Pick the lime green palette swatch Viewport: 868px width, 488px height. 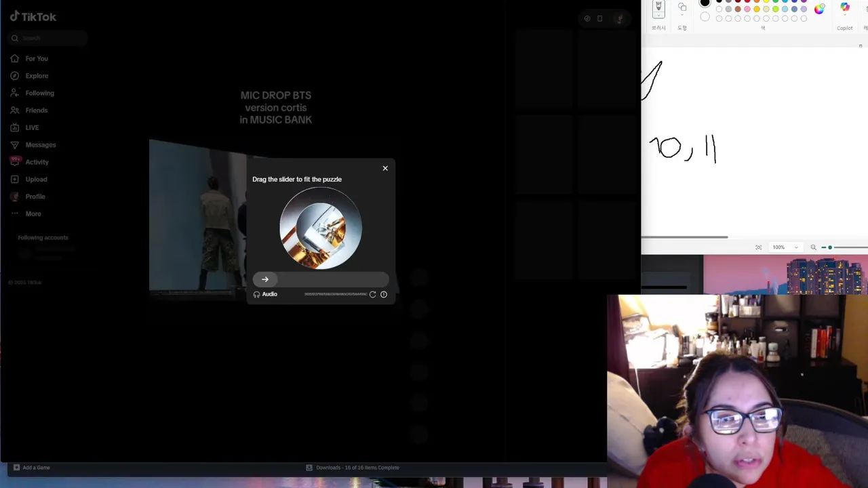[x=775, y=9]
